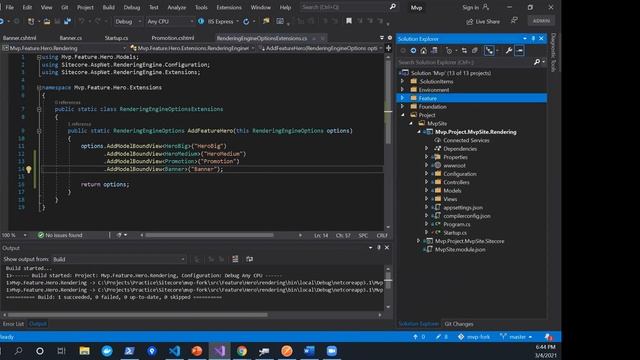This screenshot has width=640, height=360.
Task: Start IIS Express run button
Action: coord(216,21)
